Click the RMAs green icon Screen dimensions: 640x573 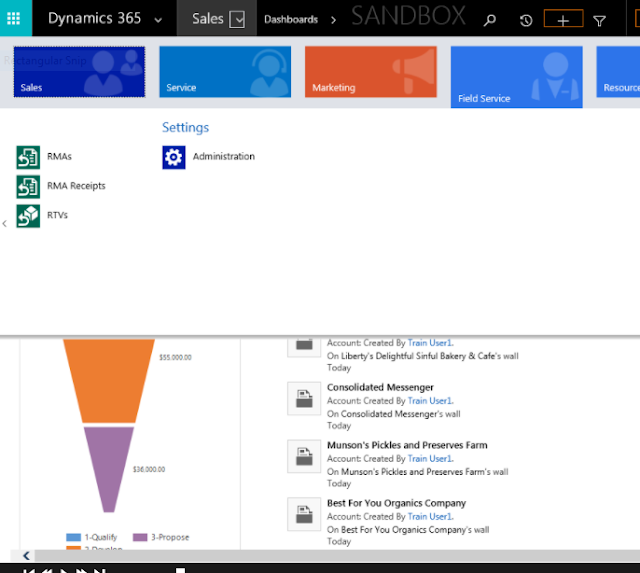pyautogui.click(x=28, y=157)
